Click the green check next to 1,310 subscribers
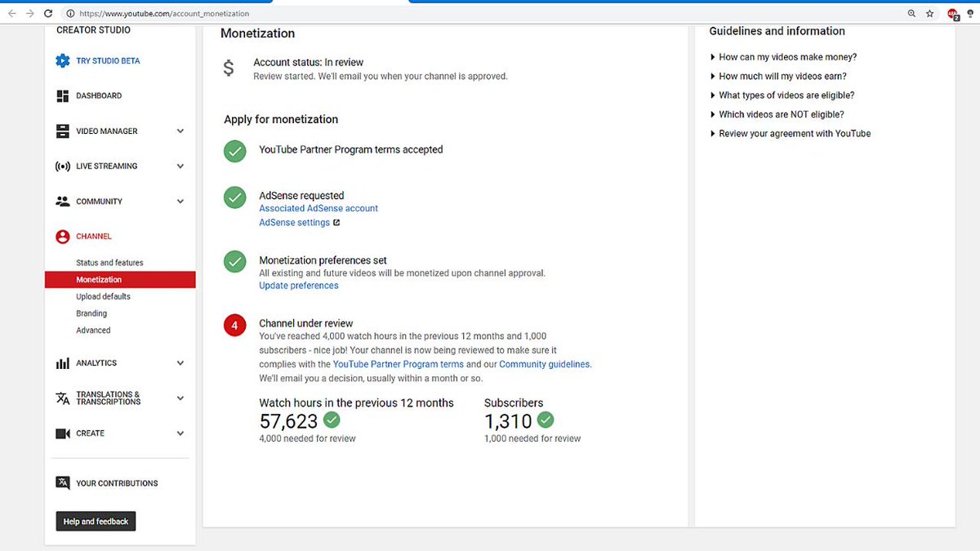 pyautogui.click(x=546, y=420)
